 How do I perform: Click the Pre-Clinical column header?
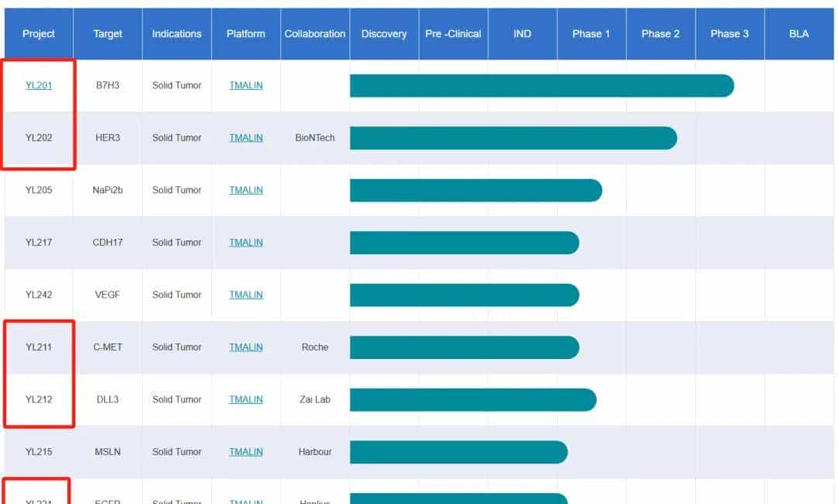point(453,33)
